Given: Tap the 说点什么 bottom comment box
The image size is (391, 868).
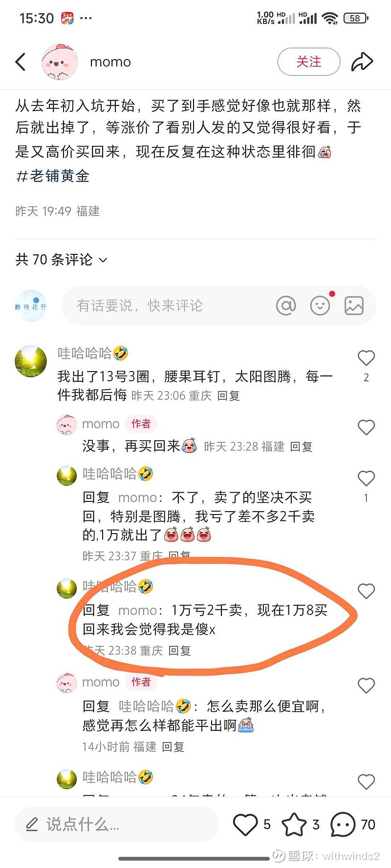Looking at the screenshot, I should 116,825.
